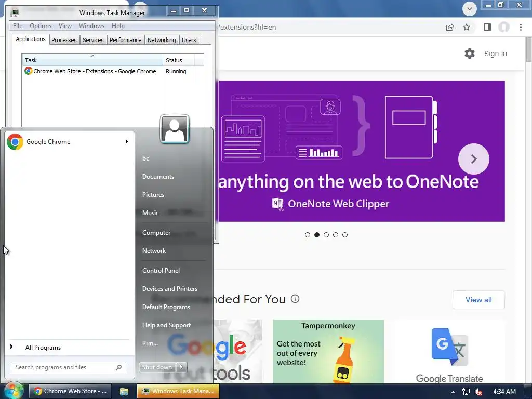This screenshot has width=532, height=399.
Task: Select the first carousel dot
Action: click(x=308, y=235)
